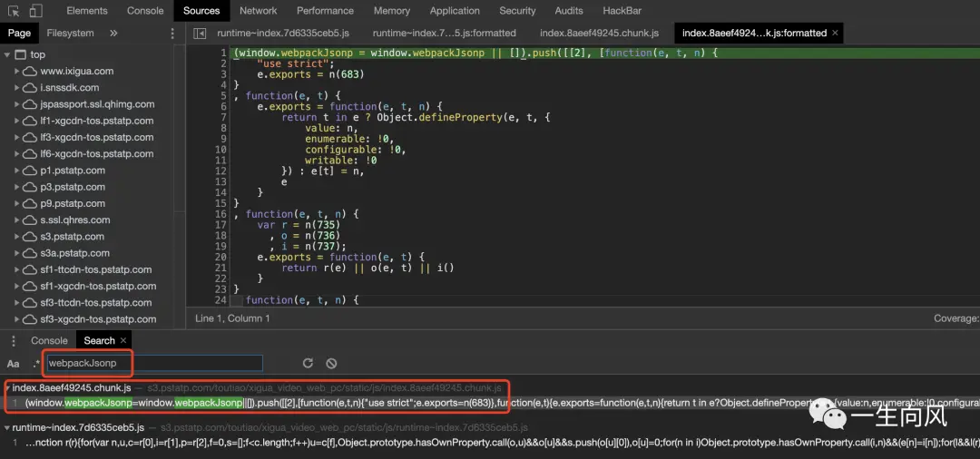The height and width of the screenshot is (459, 980).
Task: Click the 'e.exports = n(683)' code line
Action: pos(310,74)
